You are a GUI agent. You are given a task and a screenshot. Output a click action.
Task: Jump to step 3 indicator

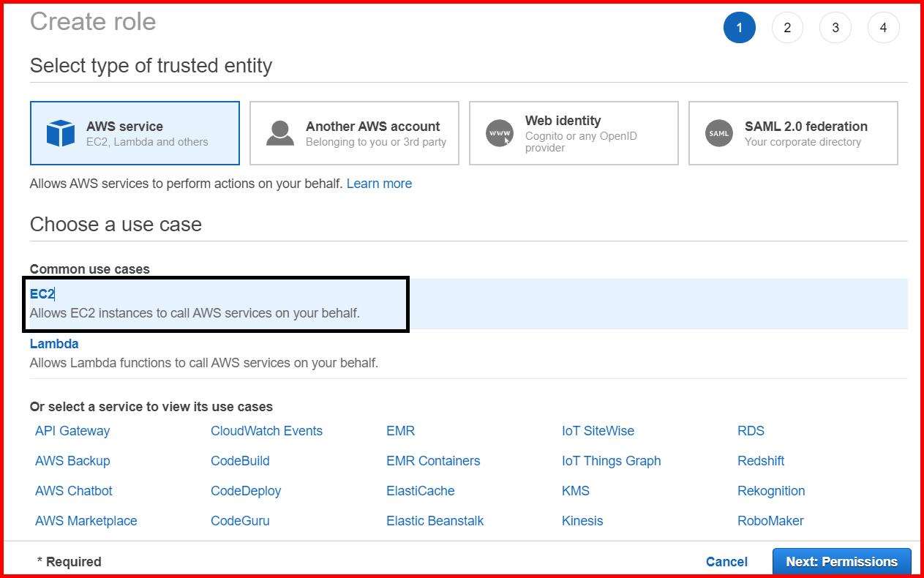(835, 26)
